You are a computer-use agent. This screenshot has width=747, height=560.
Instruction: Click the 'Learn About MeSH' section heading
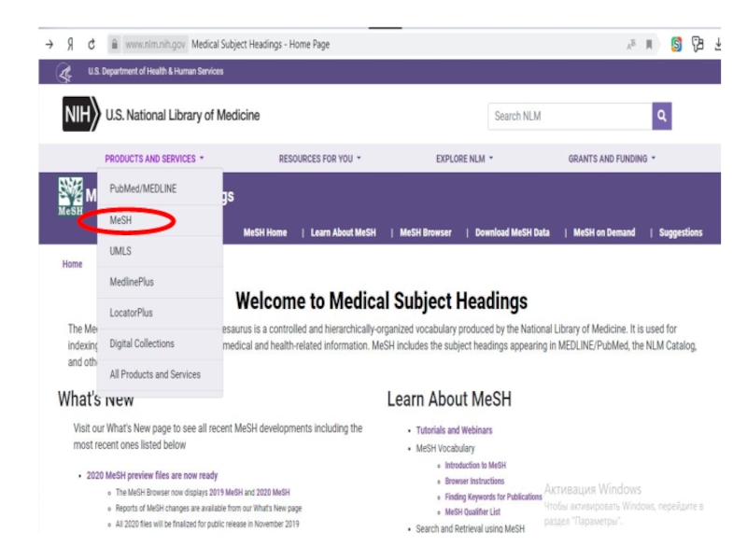(x=449, y=399)
